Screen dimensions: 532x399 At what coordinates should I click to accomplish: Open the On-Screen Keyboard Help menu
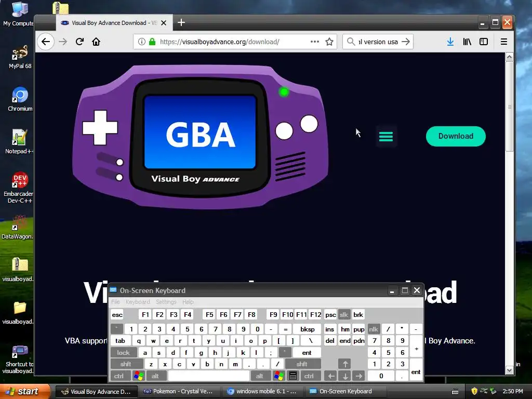point(188,302)
